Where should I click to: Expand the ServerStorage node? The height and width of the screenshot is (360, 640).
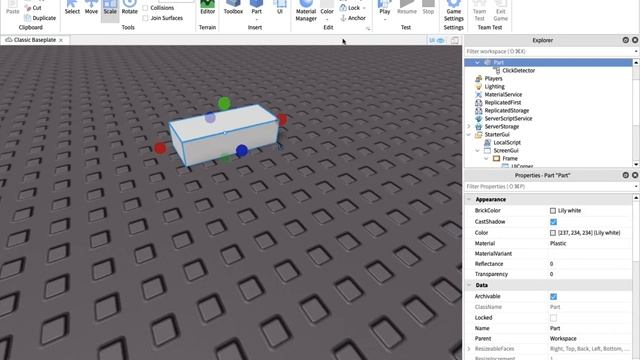(469, 127)
